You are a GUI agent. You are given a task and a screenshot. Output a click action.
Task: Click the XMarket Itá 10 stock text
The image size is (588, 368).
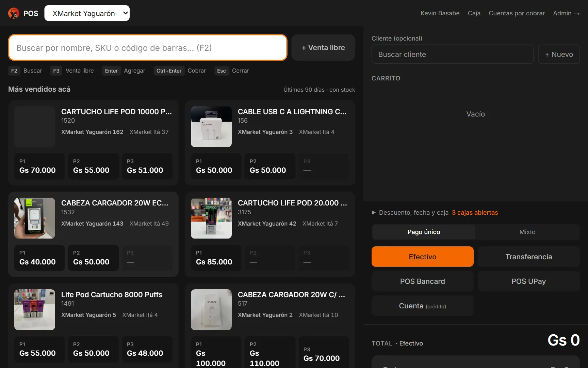point(318,315)
